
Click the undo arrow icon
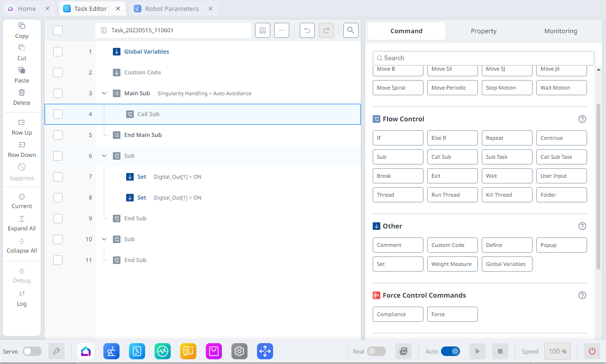pos(307,30)
